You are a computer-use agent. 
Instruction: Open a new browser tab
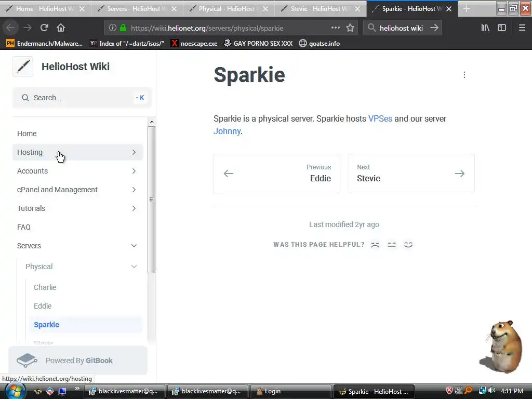(x=467, y=8)
